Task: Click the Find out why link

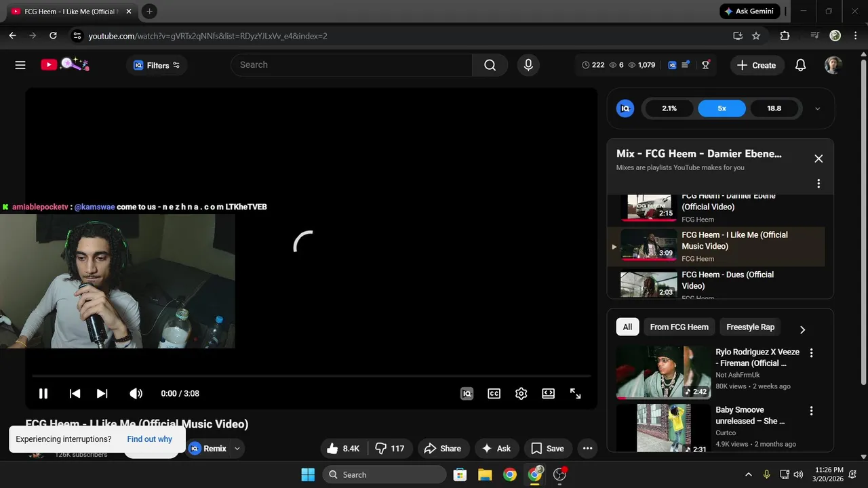Action: click(149, 439)
